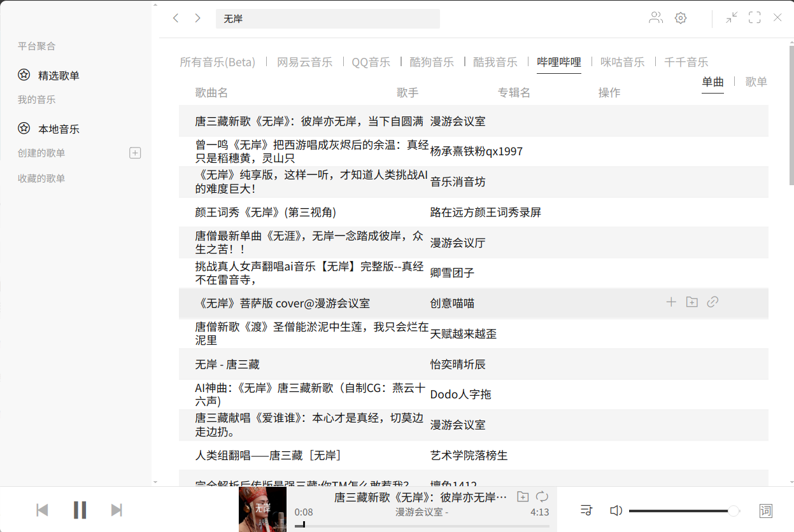Switch to the QQ音乐 tab
This screenshot has height=532, width=794.
[x=371, y=62]
